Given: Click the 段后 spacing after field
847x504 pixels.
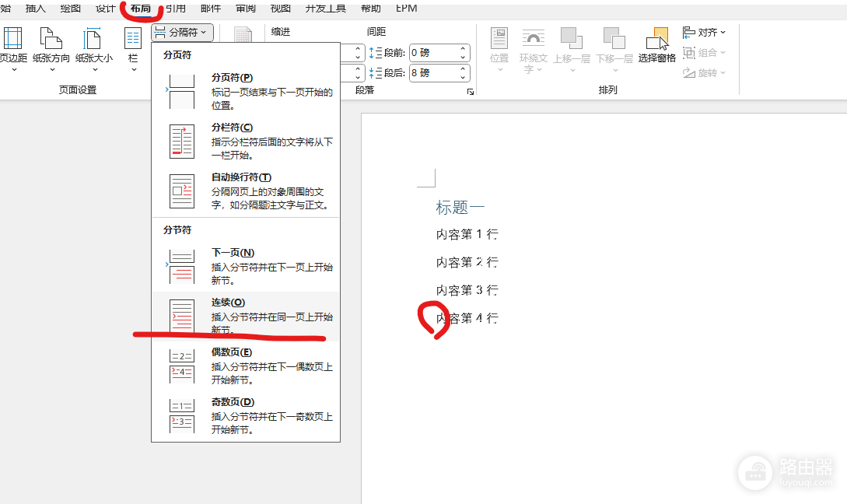Looking at the screenshot, I should coord(434,73).
